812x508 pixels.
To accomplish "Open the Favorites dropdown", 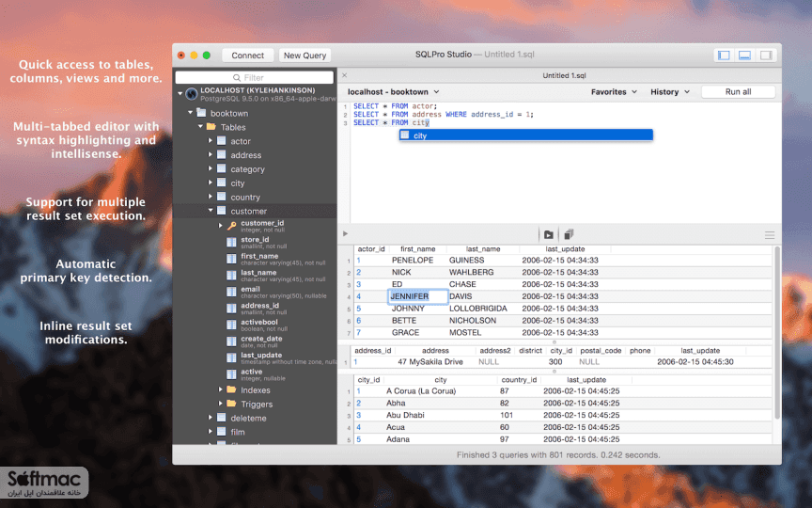I will (x=614, y=92).
